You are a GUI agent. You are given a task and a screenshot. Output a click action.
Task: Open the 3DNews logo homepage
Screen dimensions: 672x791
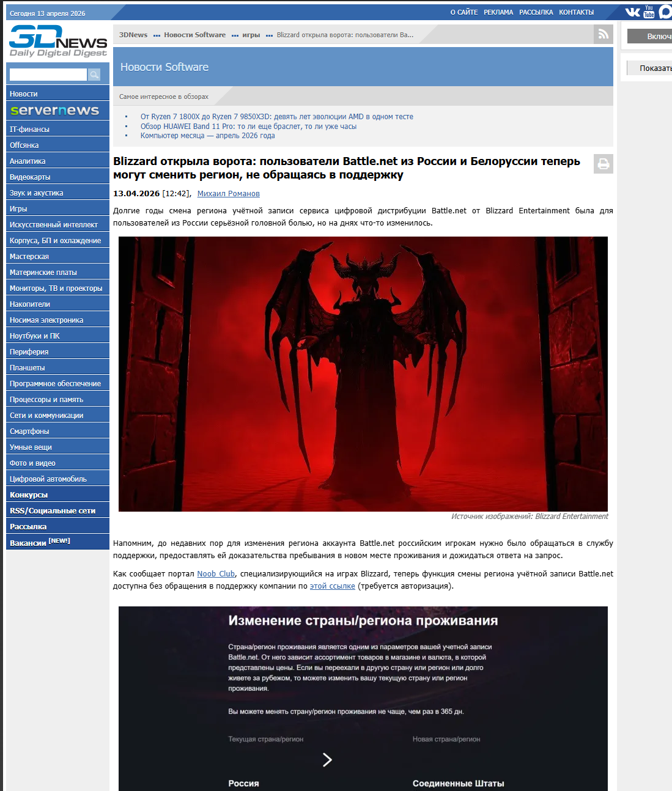pos(58,41)
